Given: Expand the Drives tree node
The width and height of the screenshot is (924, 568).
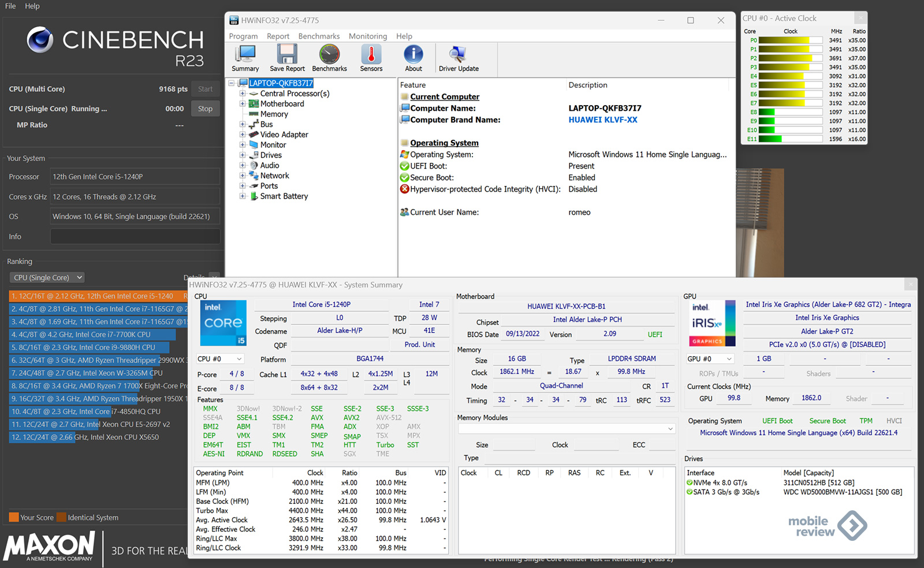Looking at the screenshot, I should point(243,155).
